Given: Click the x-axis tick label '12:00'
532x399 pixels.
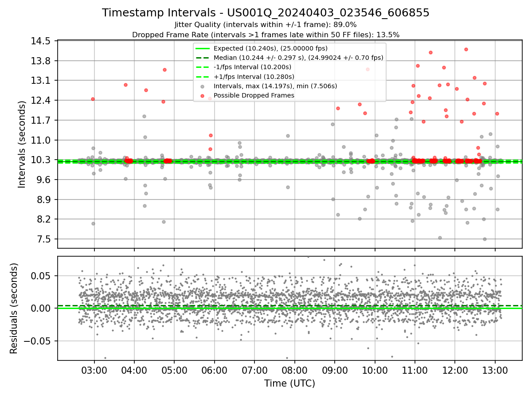Looking at the screenshot, I should [455, 371].
